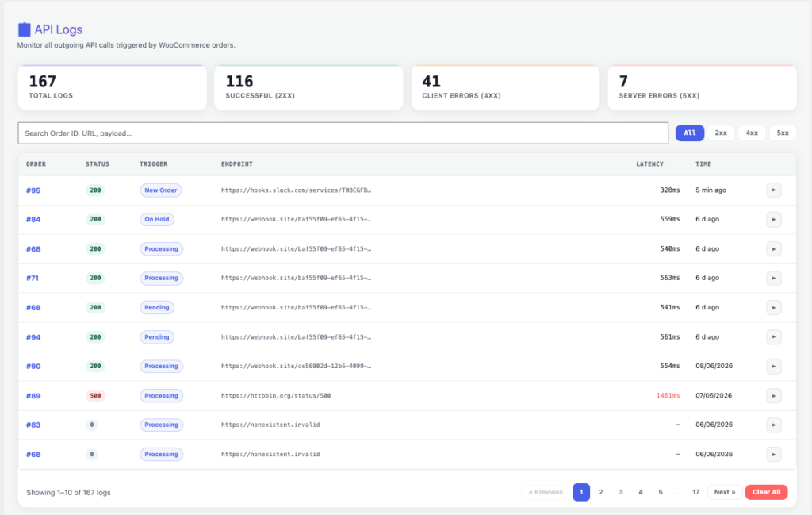Screen dimensions: 812x515
Task: Click the Endpoint column header
Action: (x=236, y=163)
